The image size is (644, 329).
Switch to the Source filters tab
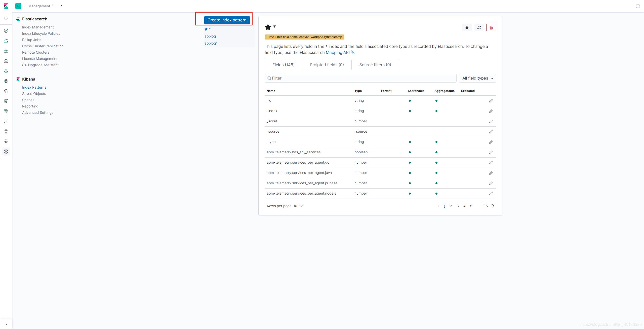[x=375, y=65]
